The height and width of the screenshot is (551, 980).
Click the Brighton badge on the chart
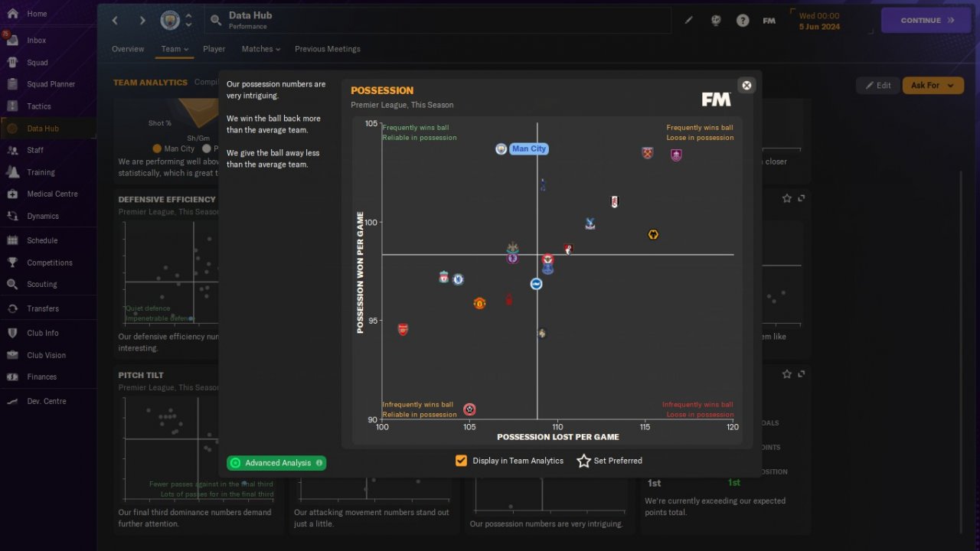coord(536,284)
